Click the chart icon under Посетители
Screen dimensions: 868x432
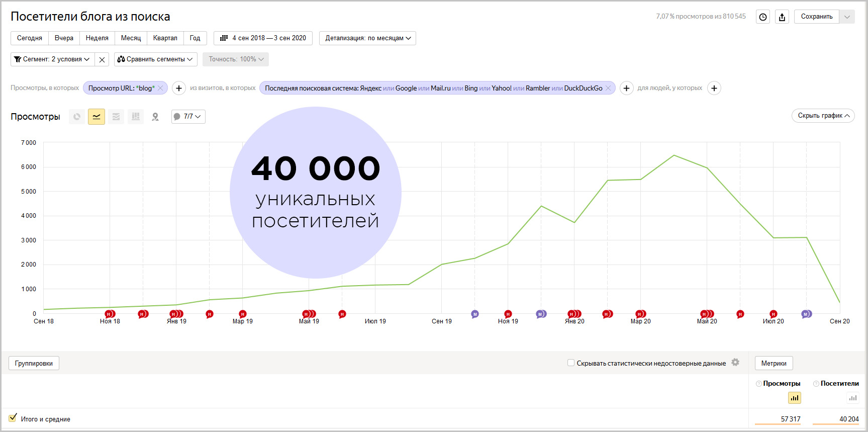(x=853, y=398)
